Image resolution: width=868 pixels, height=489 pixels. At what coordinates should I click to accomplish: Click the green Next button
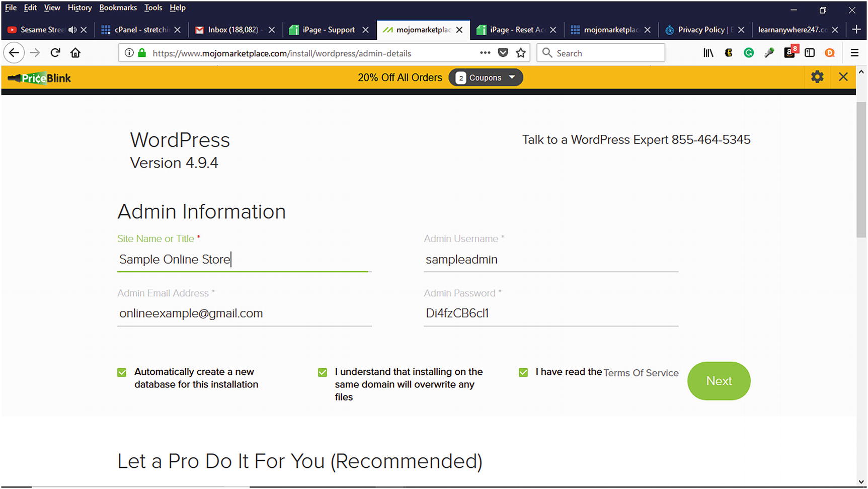pos(719,381)
